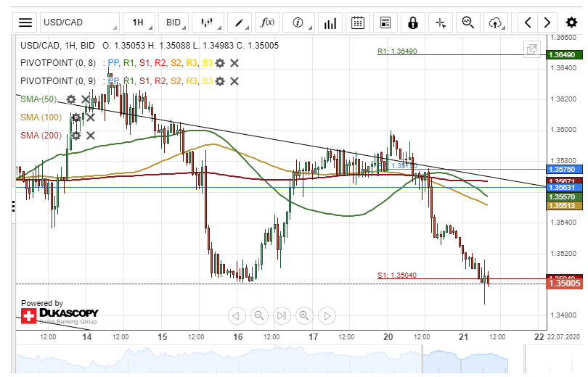Click the calendar icon in toolbar
The image size is (588, 377).
pos(357,22)
